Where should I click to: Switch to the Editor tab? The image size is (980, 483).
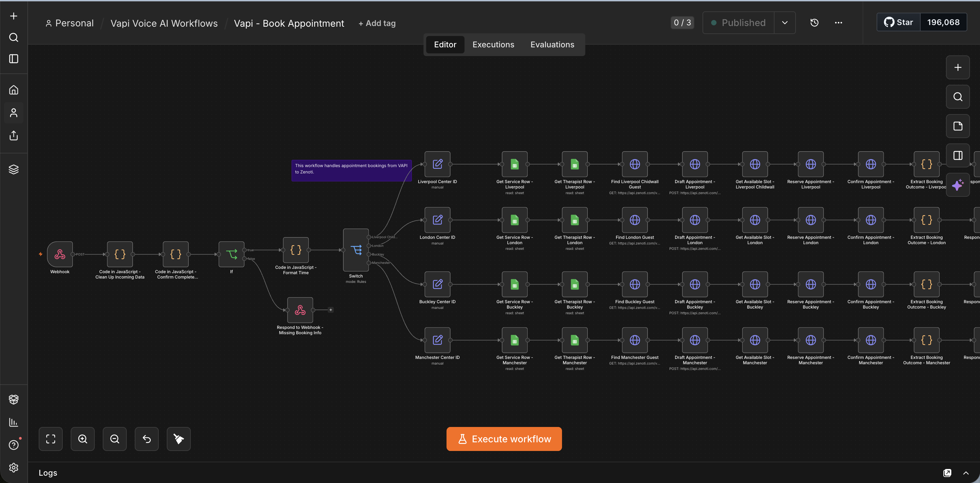[x=445, y=44]
